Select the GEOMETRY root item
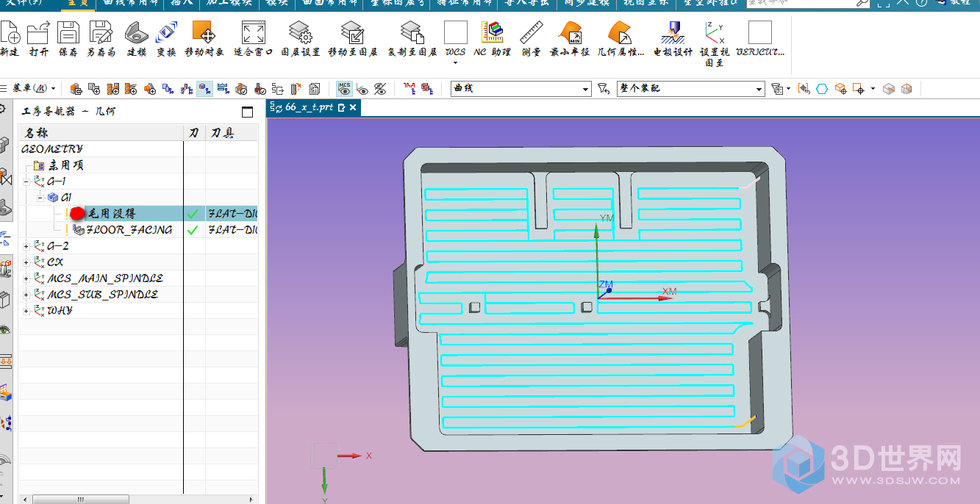This screenshot has width=980, height=504. [x=52, y=149]
